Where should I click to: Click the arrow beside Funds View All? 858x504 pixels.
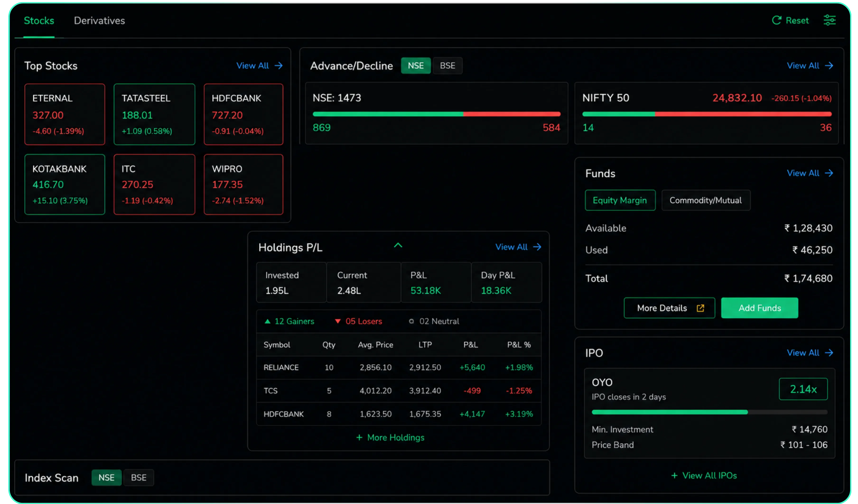click(x=829, y=173)
